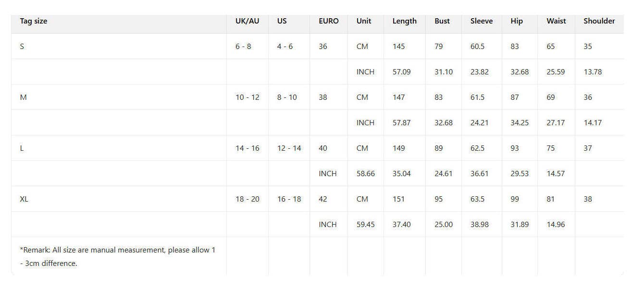Click the UK/AU column header
644x300 pixels.
pyautogui.click(x=247, y=21)
